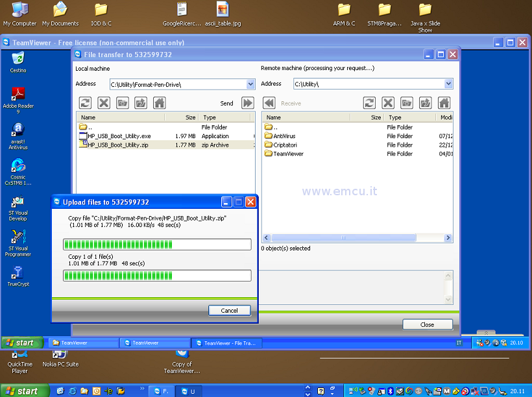Select the TrueCrypt desktop icon
Screen dimensions: 532x397
coord(18,276)
